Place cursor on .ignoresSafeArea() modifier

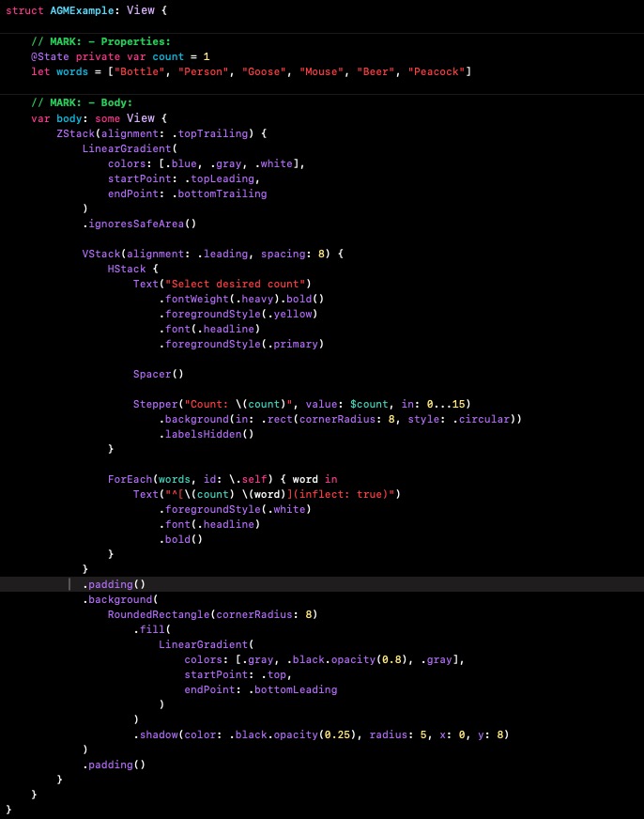[x=139, y=224]
